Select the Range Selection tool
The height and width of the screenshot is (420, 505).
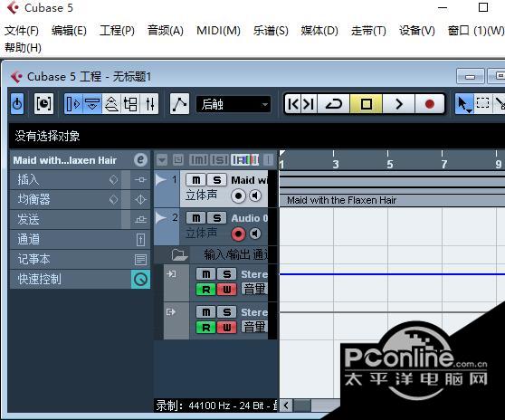coord(482,104)
